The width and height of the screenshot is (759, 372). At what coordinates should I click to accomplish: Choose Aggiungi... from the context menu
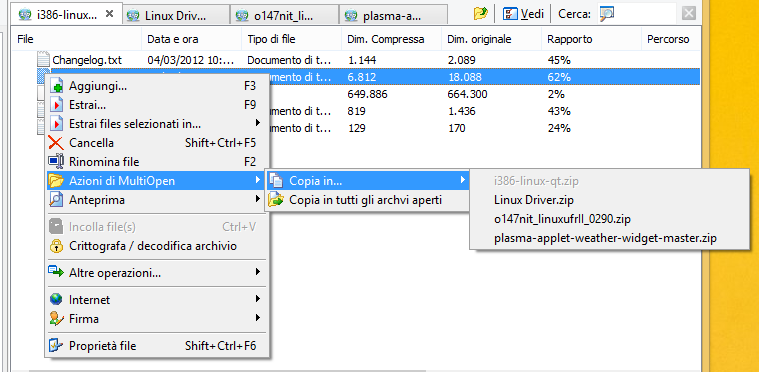[155, 87]
